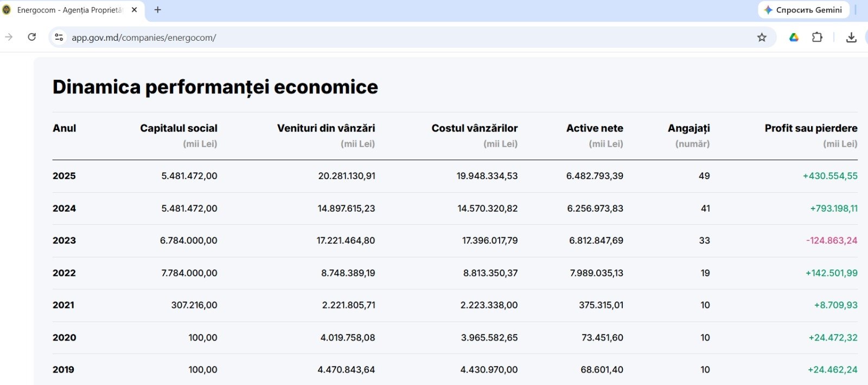Click the year 2019 row label

tap(63, 370)
